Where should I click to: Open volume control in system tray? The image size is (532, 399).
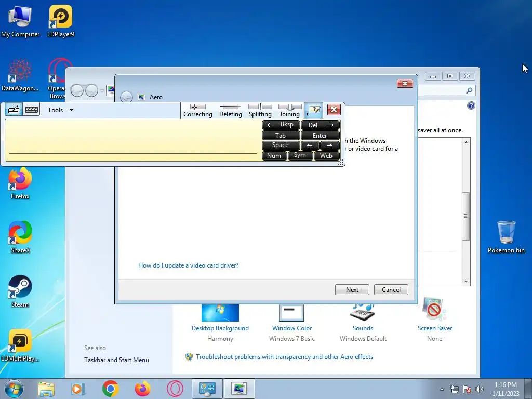click(480, 389)
